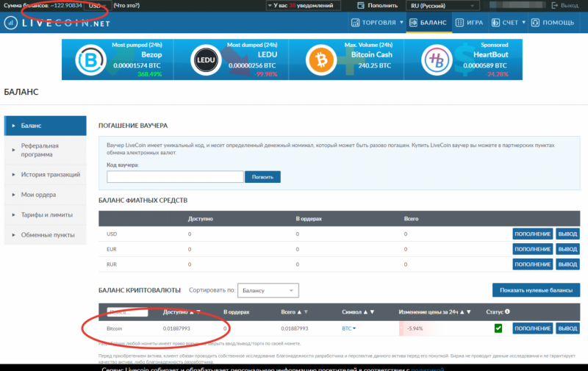Open the USD currency dropdown in top bar
Viewport: 588px width, 371px height.
(98, 6)
